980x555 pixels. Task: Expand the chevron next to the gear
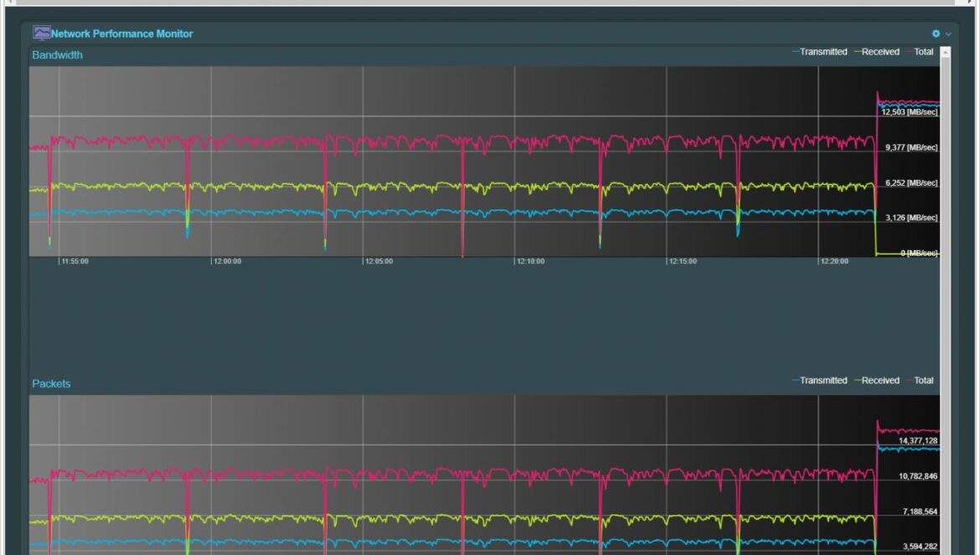tap(948, 34)
